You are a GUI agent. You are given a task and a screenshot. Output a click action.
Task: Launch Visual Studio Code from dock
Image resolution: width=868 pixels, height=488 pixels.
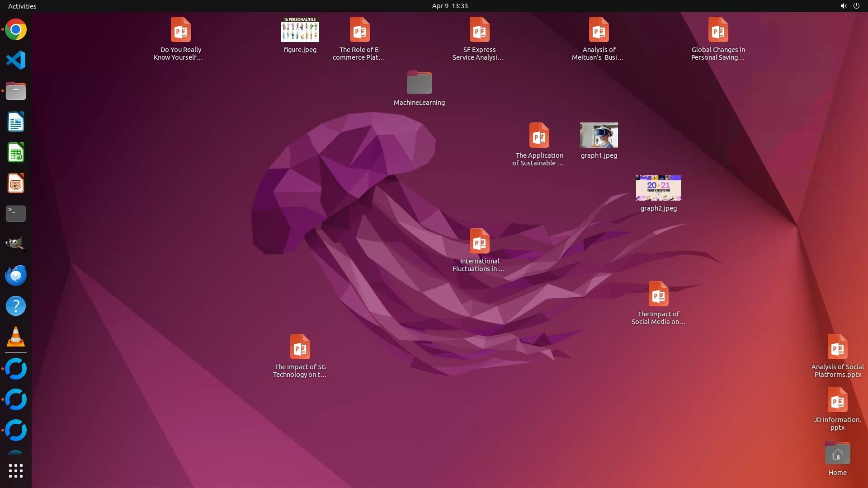[x=16, y=61]
